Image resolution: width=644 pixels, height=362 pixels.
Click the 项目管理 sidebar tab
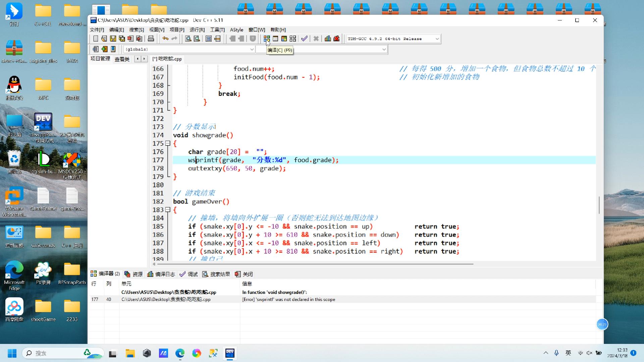[100, 59]
